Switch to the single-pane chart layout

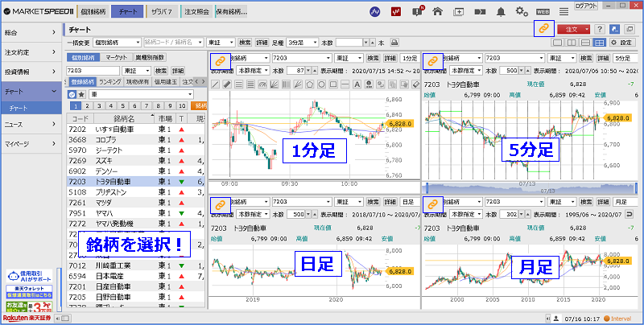point(558,43)
